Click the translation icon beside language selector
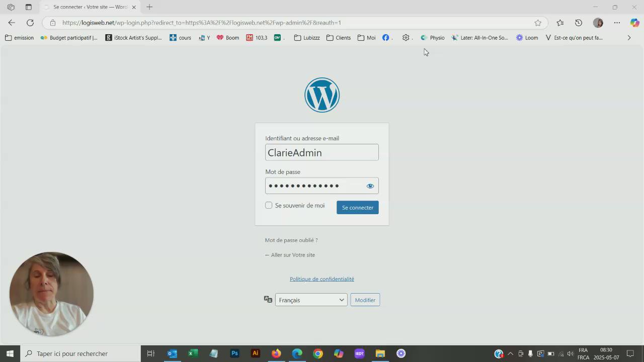 (268, 300)
